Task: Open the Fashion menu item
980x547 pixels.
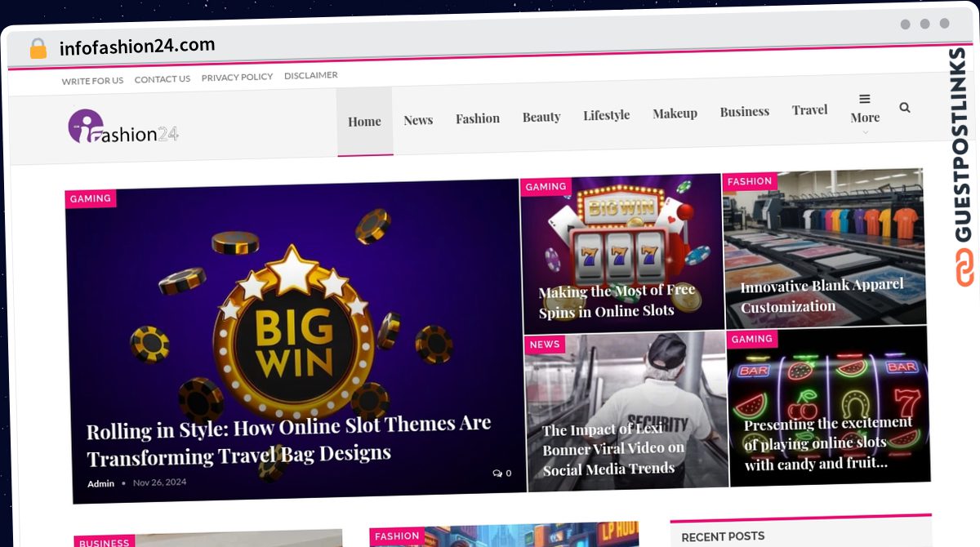Action: (x=478, y=118)
